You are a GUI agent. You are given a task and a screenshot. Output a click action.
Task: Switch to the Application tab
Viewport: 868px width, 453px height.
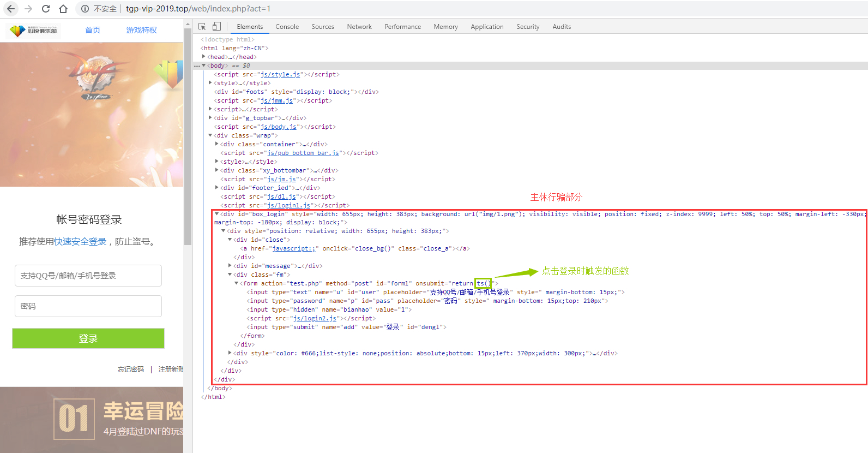(487, 27)
